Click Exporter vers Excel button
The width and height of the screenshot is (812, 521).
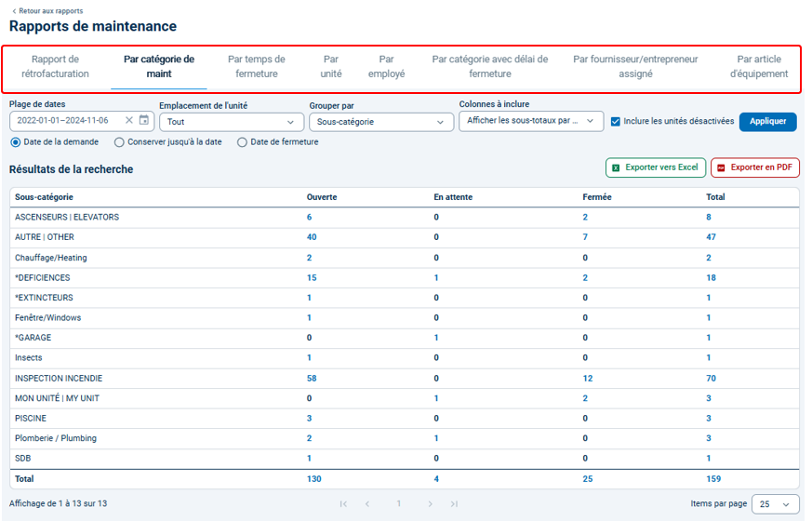pos(656,167)
